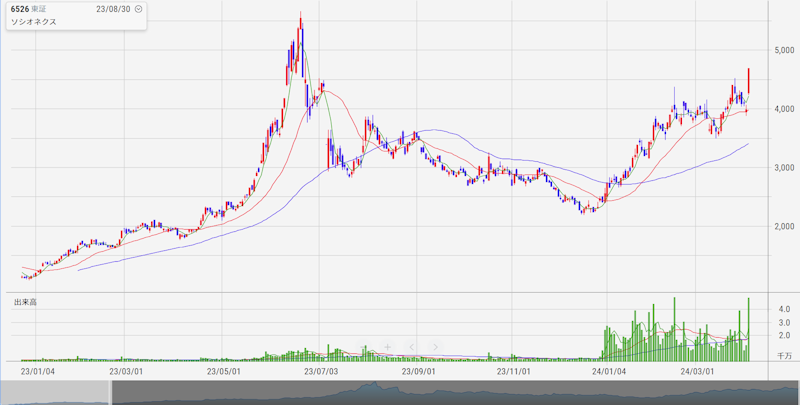Click the 出来高 volume panel label
This screenshot has height=405, width=800.
25,302
